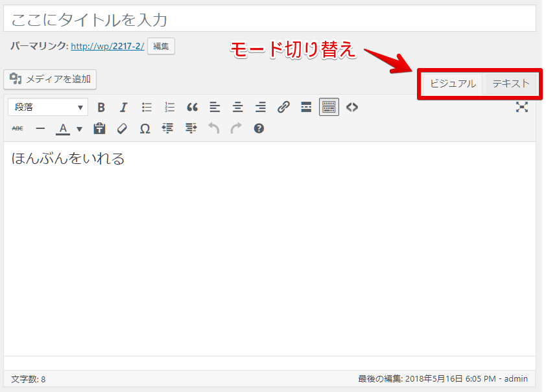
Task: Expand the text color dropdown arrow
Action: [x=79, y=129]
